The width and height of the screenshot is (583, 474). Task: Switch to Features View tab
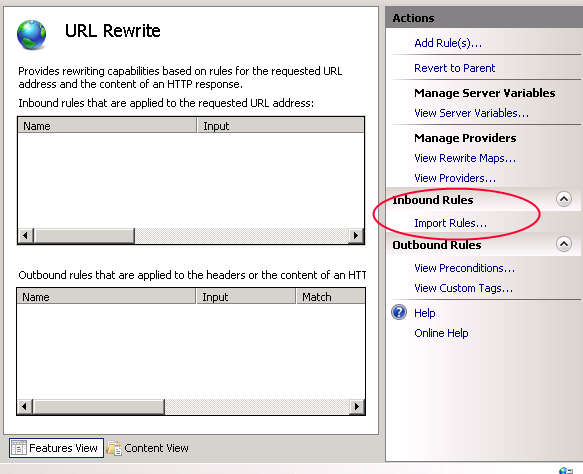point(56,448)
